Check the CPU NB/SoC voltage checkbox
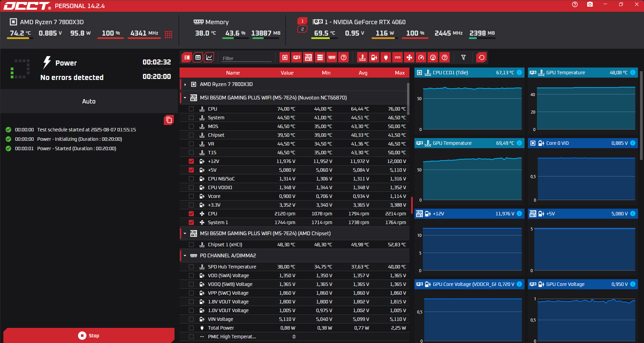Screen dimensions: 644x343 (x=191, y=179)
